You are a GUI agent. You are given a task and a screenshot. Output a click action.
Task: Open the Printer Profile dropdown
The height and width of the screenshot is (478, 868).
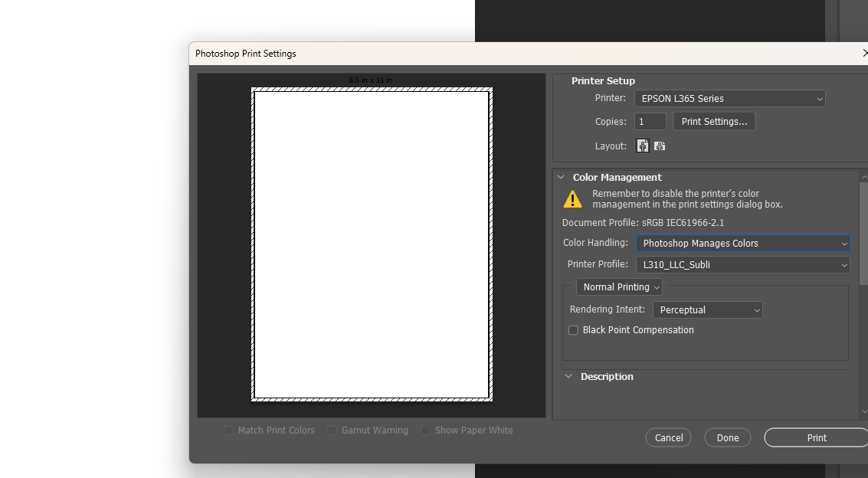[742, 264]
